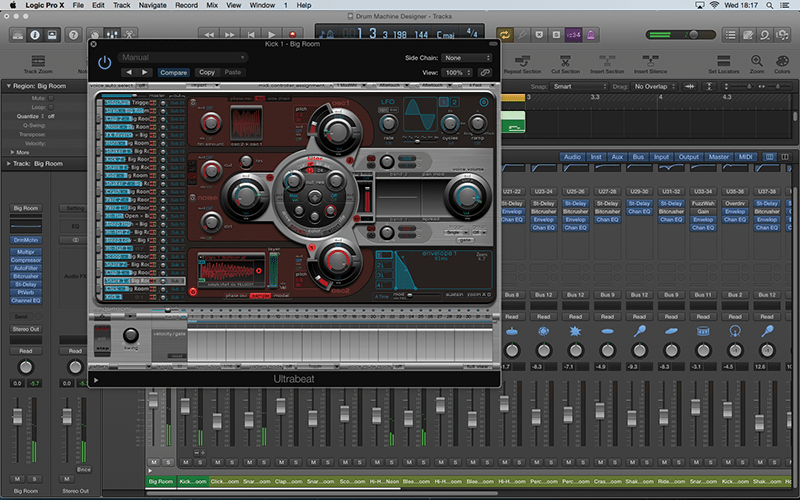The width and height of the screenshot is (800, 500).
Task: Open the Track menu
Action: pos(121,5)
